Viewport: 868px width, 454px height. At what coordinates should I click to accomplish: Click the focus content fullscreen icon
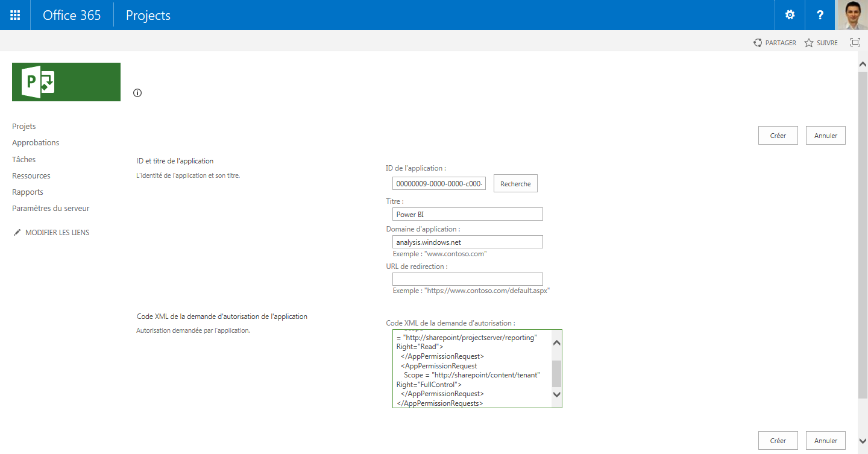click(855, 42)
